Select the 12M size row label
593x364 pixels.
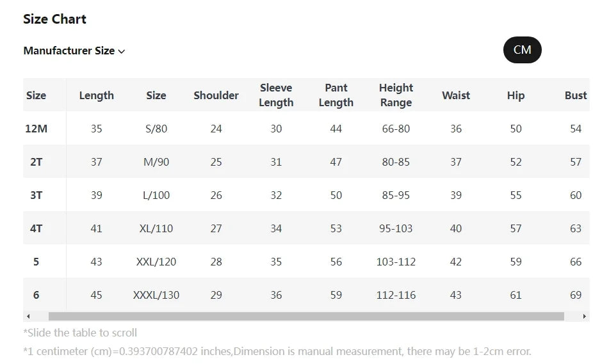(37, 129)
